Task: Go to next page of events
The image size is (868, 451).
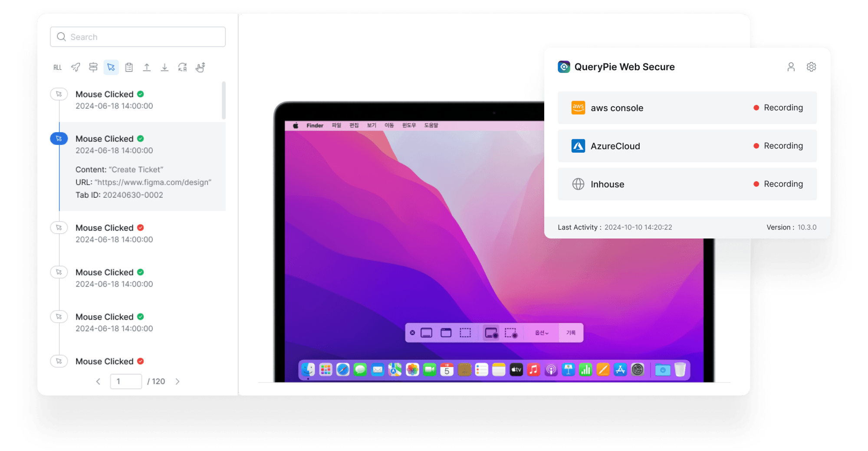Action: (178, 381)
